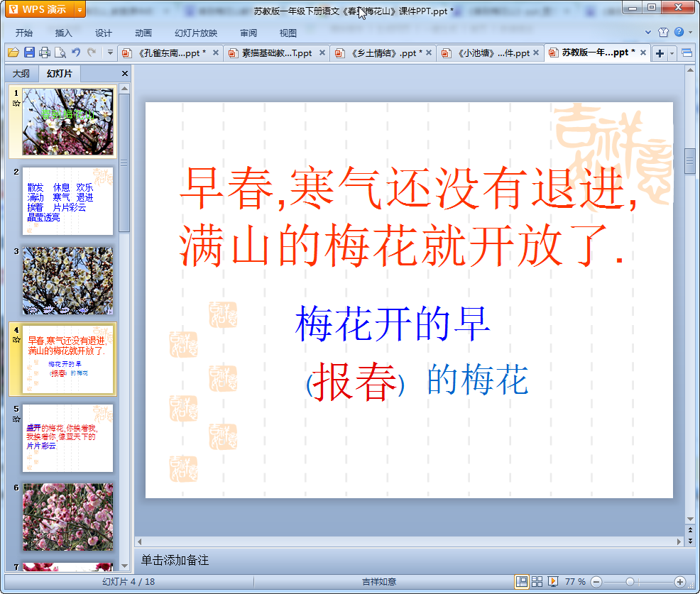Click the blue text 的梅花
700x594 pixels.
478,379
